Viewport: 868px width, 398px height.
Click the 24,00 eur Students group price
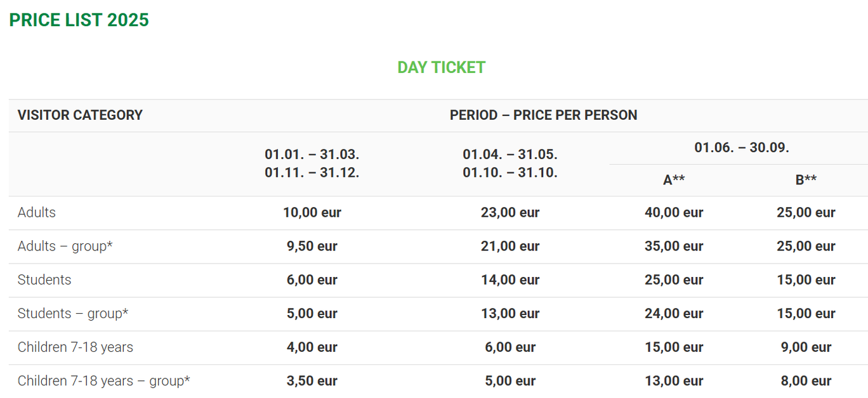(x=674, y=313)
